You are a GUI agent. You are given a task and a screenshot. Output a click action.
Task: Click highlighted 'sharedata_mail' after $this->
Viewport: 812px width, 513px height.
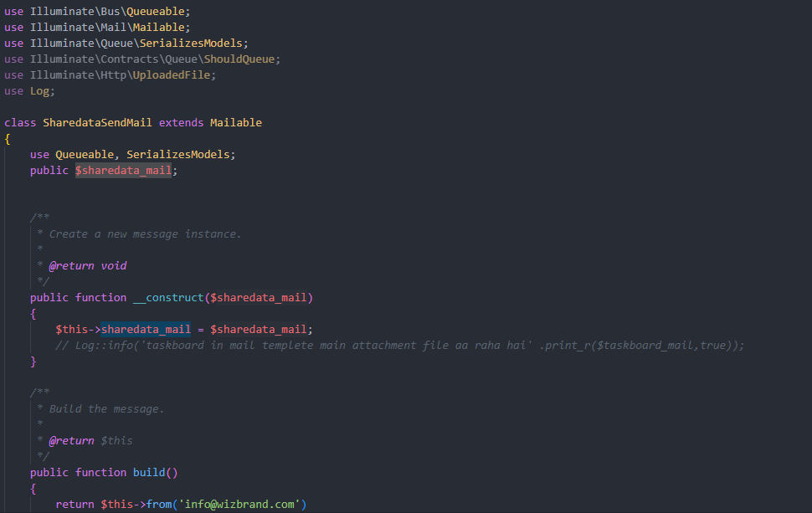[x=146, y=330]
